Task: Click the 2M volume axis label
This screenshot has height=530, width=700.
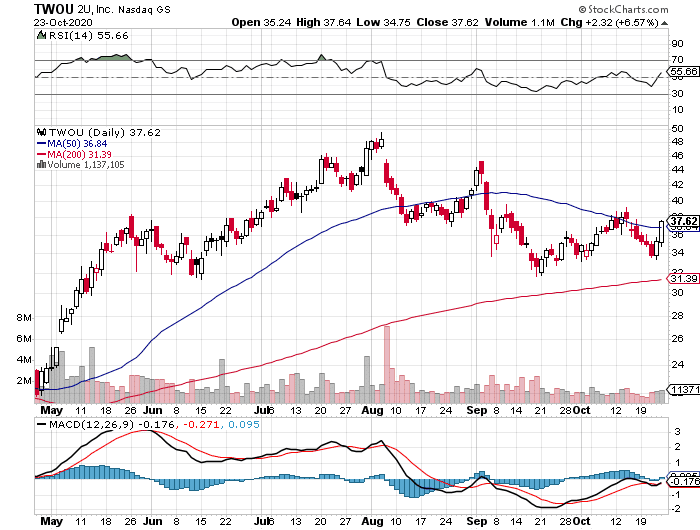Action: tap(24, 381)
